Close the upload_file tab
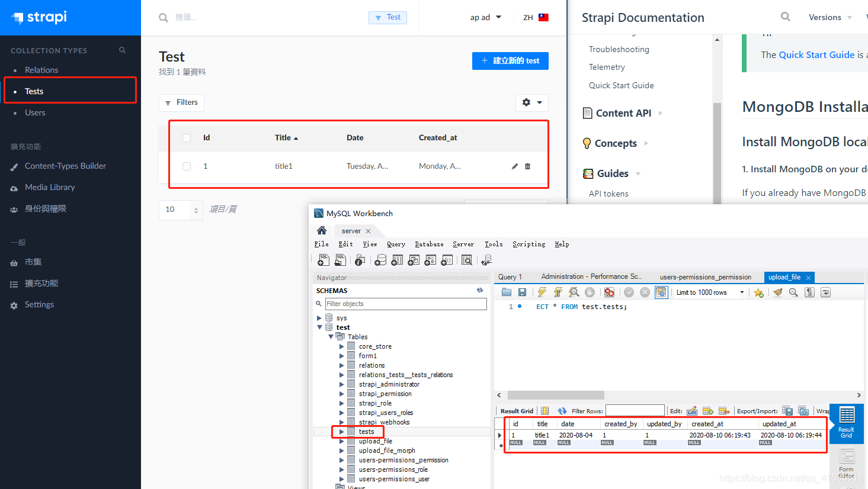The width and height of the screenshot is (868, 489). click(x=808, y=277)
